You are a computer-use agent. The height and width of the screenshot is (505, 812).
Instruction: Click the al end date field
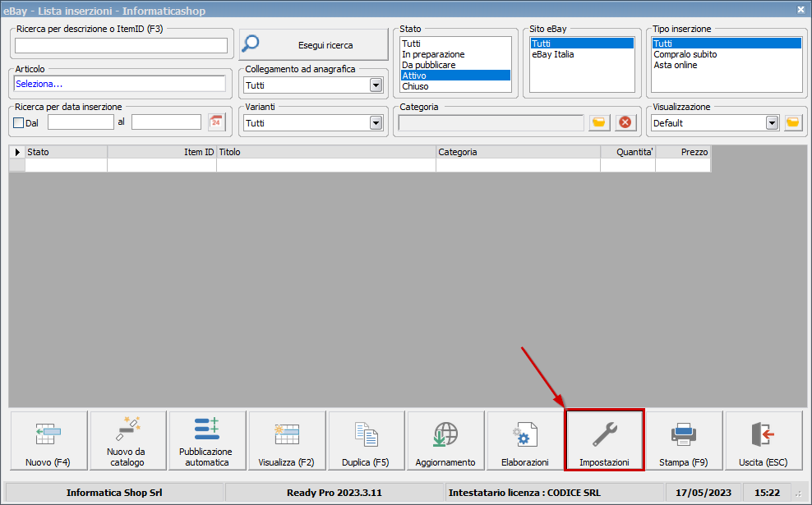pos(166,122)
